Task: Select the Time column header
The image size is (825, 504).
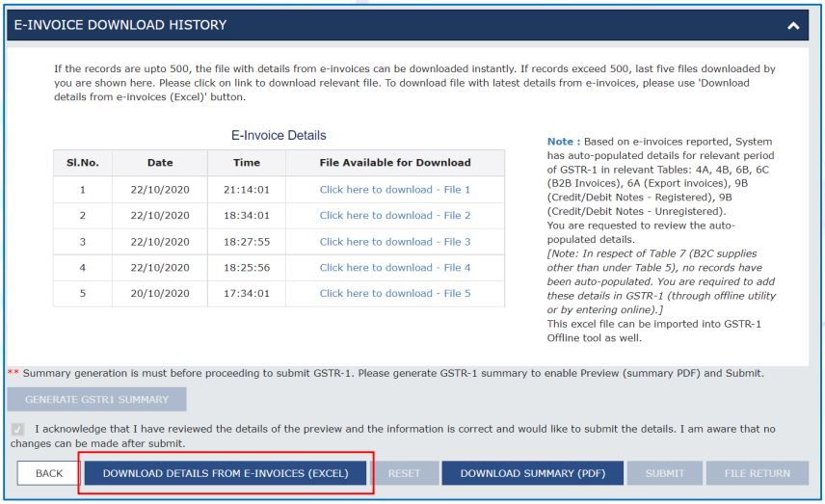Action: coord(246,163)
